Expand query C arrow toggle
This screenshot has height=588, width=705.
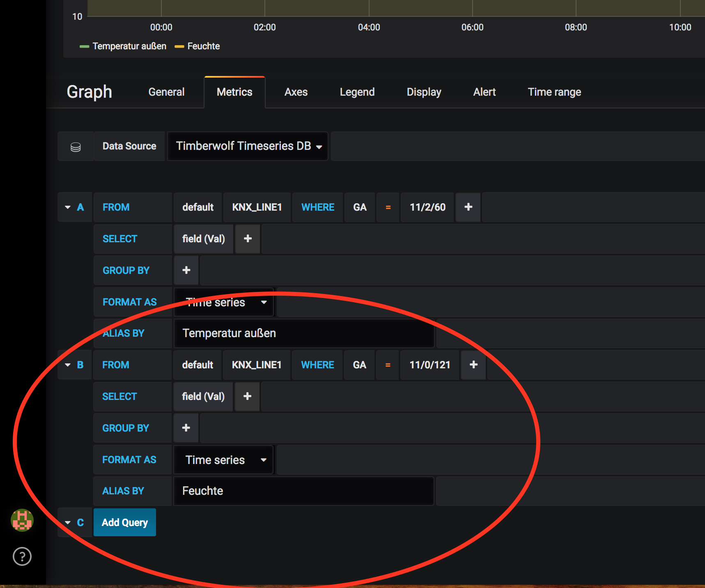tap(68, 523)
